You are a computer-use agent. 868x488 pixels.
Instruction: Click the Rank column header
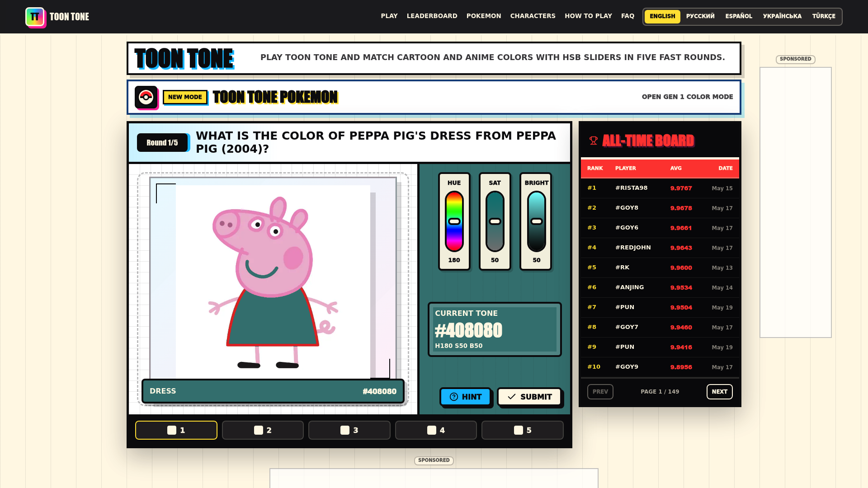tap(595, 168)
